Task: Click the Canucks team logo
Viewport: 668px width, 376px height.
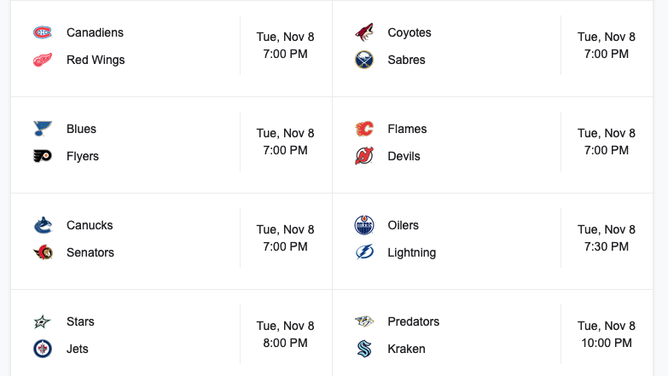Action: click(x=43, y=225)
